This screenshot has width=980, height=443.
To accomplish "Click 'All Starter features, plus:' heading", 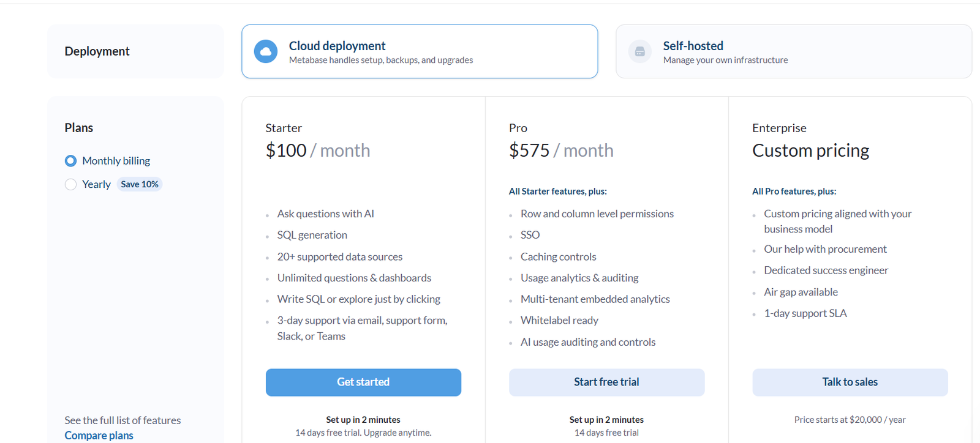I will coord(558,192).
